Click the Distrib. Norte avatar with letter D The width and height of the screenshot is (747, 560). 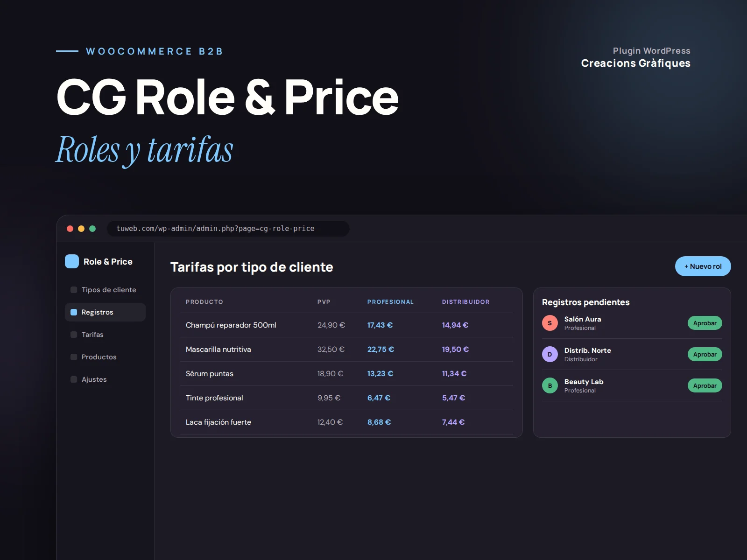pyautogui.click(x=550, y=354)
